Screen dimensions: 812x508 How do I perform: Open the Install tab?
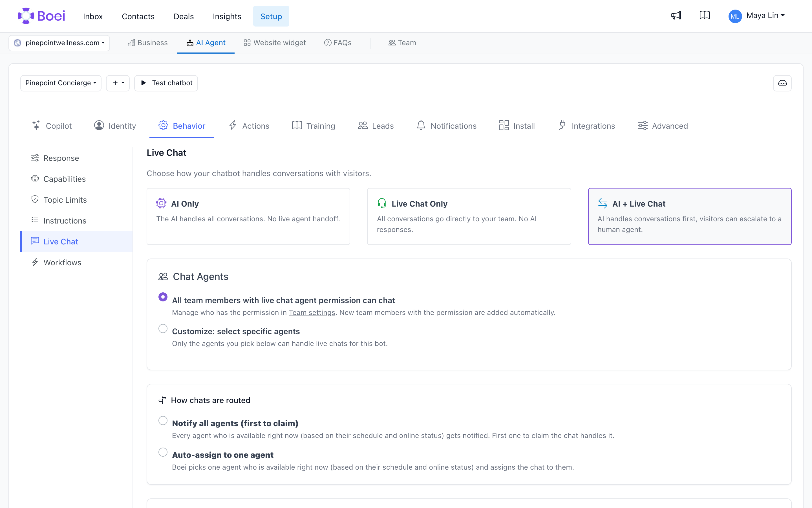(517, 126)
